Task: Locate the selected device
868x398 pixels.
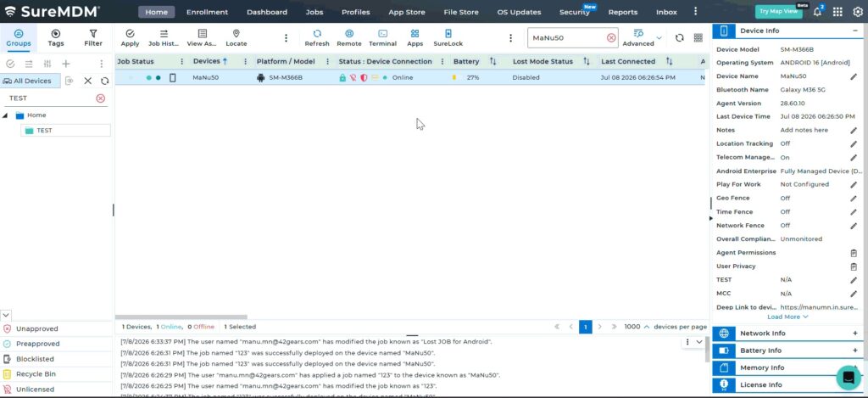Action: click(x=236, y=37)
